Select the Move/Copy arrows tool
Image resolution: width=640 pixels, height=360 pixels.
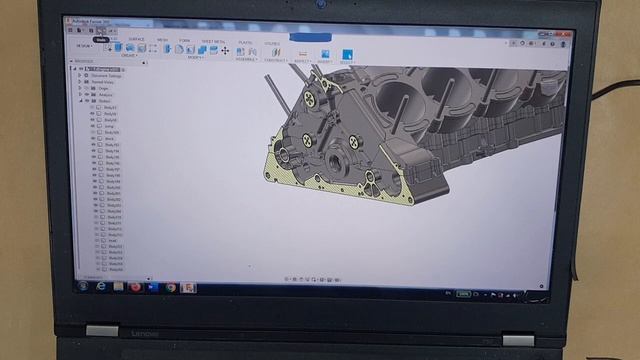[x=225, y=51]
